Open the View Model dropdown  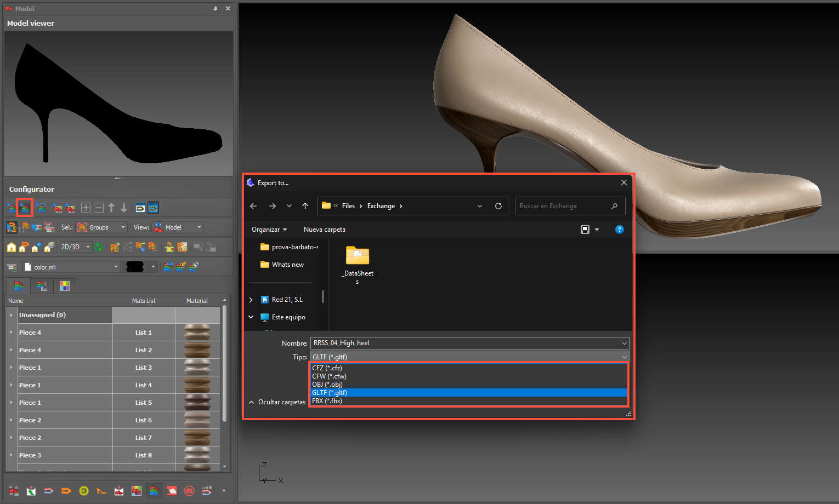[178, 227]
